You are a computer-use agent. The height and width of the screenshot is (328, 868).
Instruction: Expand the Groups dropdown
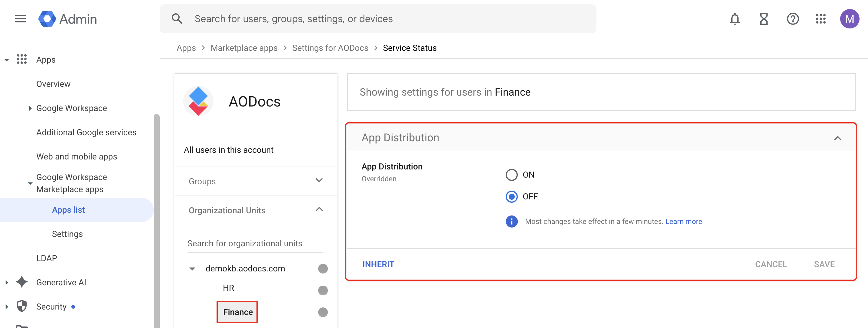click(319, 180)
